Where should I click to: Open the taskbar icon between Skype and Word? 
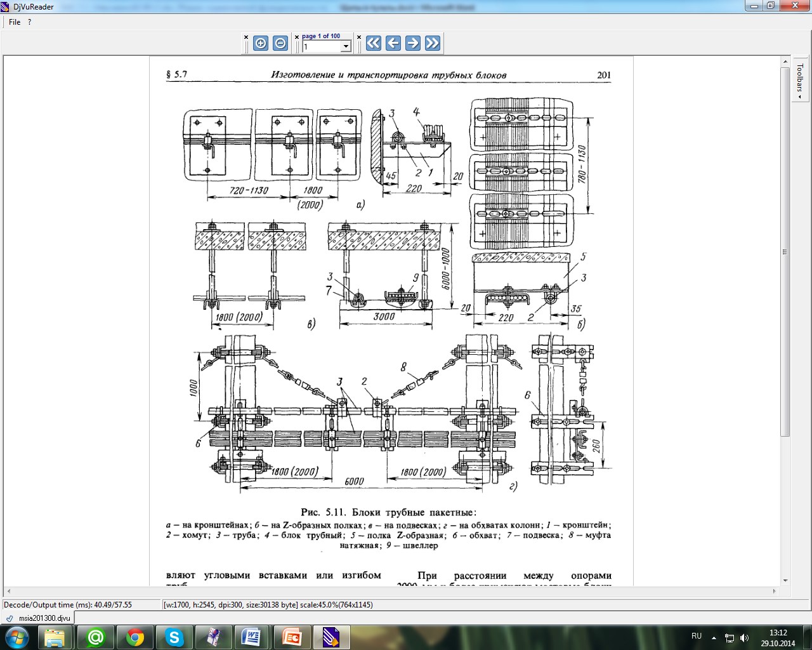[x=213, y=637]
